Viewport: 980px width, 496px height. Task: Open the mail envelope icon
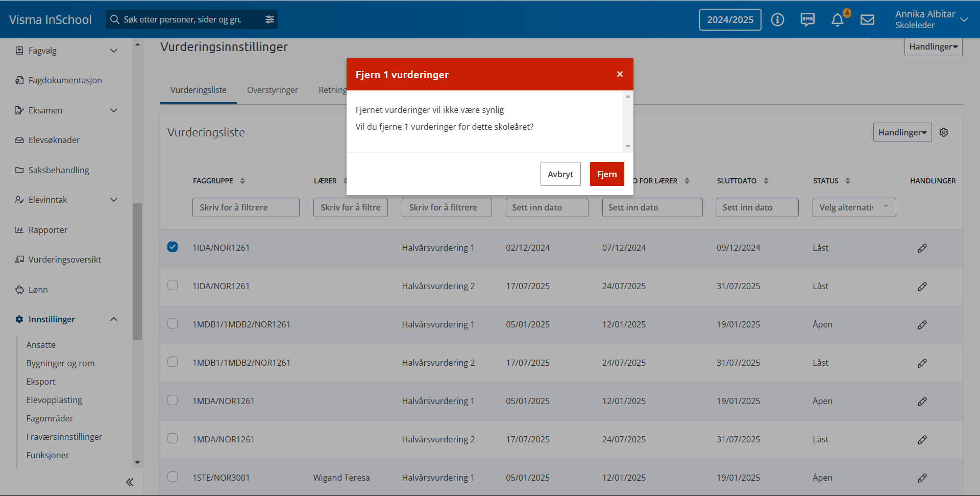(867, 20)
